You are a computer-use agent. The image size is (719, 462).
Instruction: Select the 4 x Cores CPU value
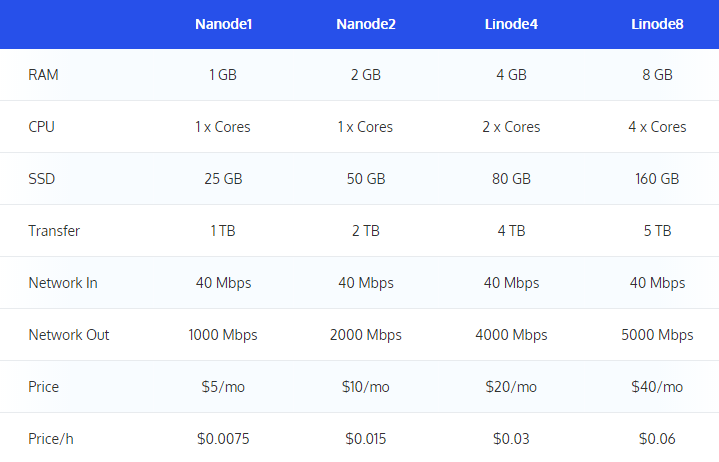(657, 127)
